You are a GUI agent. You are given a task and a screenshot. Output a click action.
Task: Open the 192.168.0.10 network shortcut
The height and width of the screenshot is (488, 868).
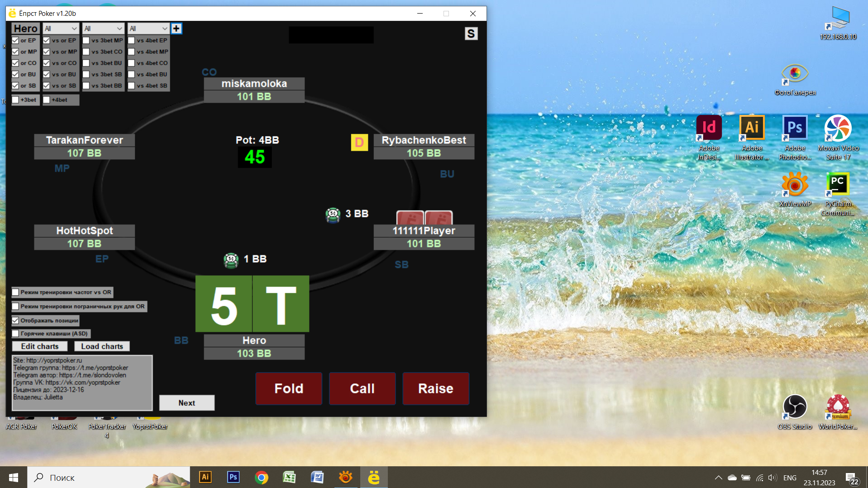coord(838,23)
